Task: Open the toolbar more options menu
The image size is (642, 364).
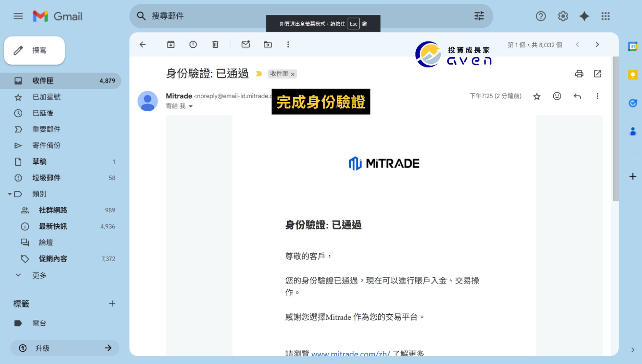Action: point(288,45)
